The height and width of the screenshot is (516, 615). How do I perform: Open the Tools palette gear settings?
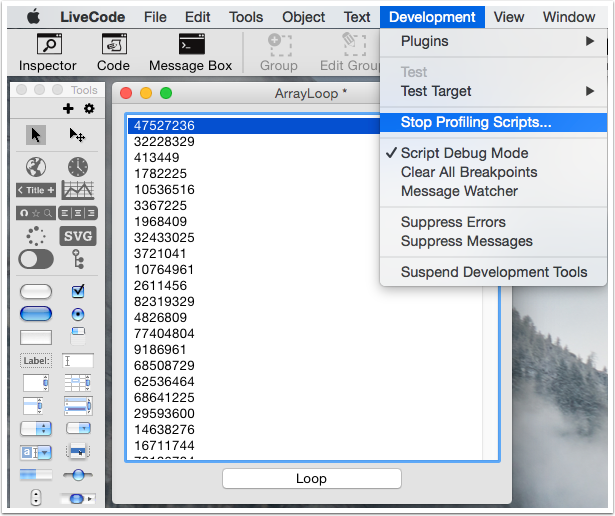tap(89, 109)
